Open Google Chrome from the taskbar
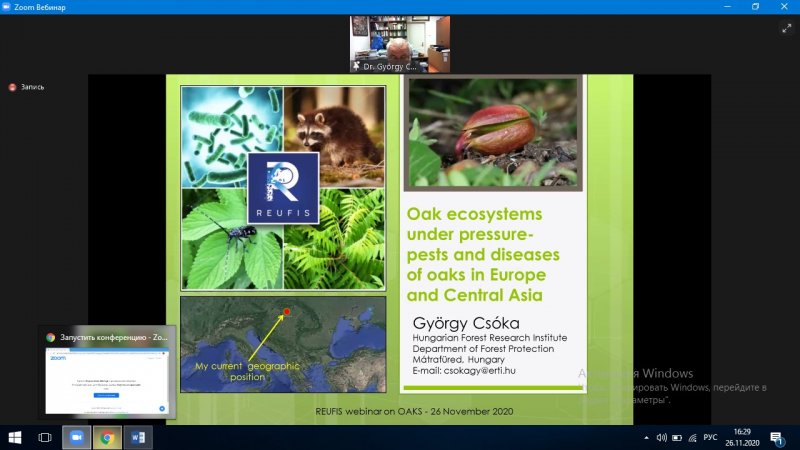The image size is (800, 450). [107, 438]
